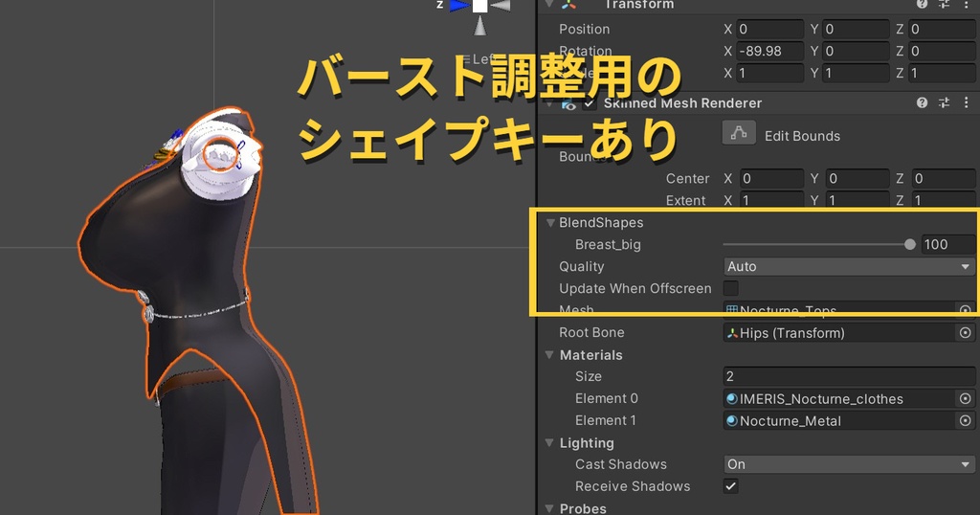Open Skinned Mesh Renderer three-dot context menu

click(x=967, y=103)
